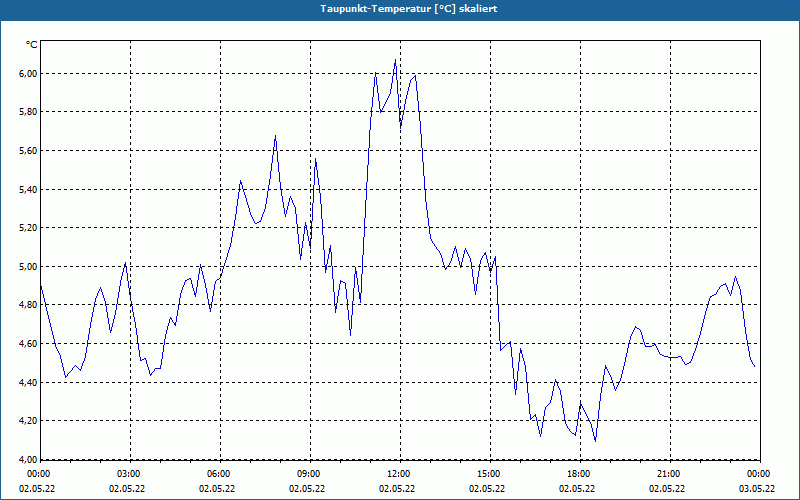Click the 4,00 y-axis label
The height and width of the screenshot is (500, 800).
(x=28, y=459)
